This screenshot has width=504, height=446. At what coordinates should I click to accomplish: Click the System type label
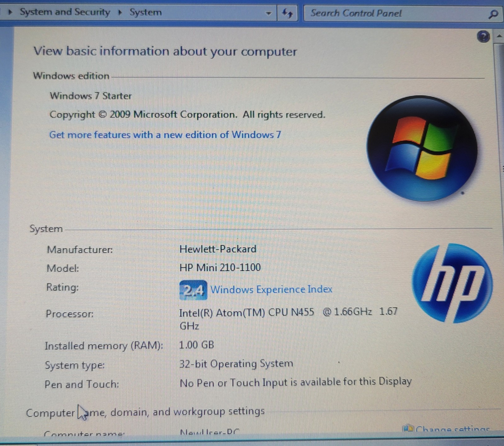[x=75, y=365]
